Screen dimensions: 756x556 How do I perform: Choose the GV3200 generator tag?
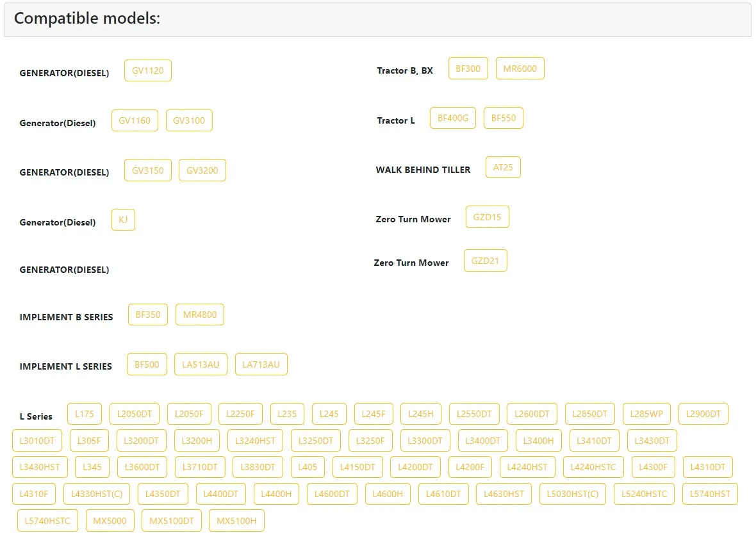click(x=202, y=170)
